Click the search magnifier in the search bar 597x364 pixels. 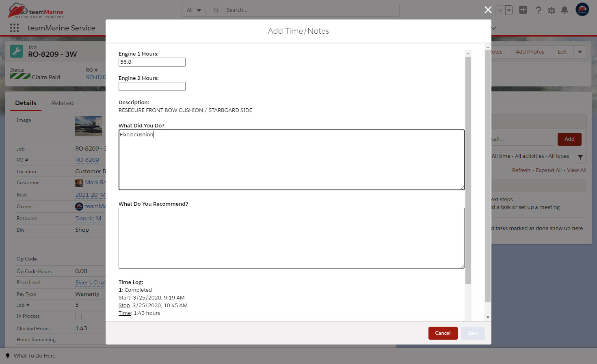point(216,10)
